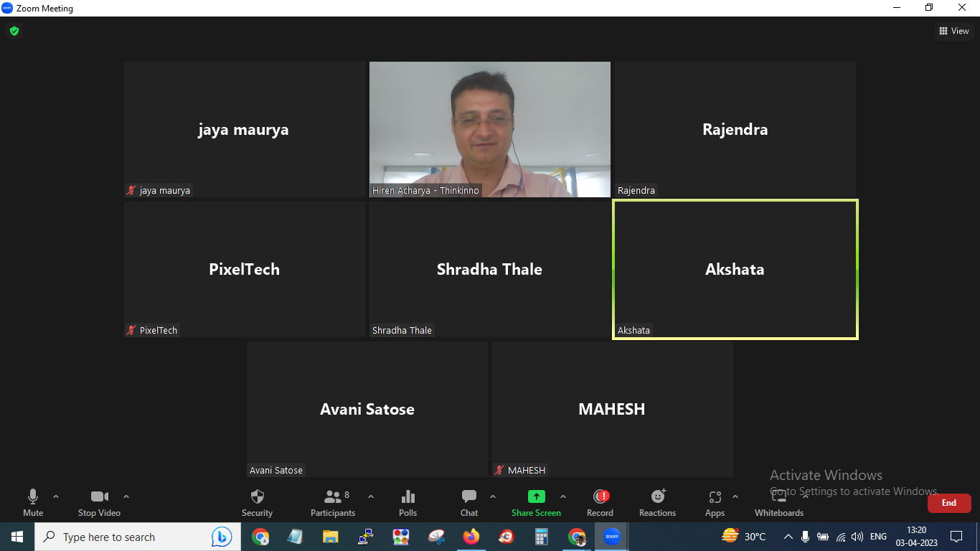Image resolution: width=980 pixels, height=551 pixels.
Task: Open the View layout menu
Action: pyautogui.click(x=954, y=31)
